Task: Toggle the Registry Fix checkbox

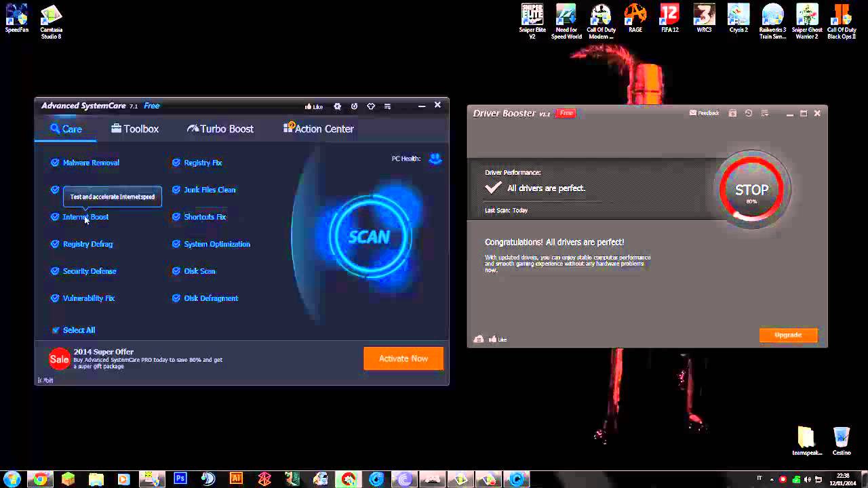Action: [176, 163]
